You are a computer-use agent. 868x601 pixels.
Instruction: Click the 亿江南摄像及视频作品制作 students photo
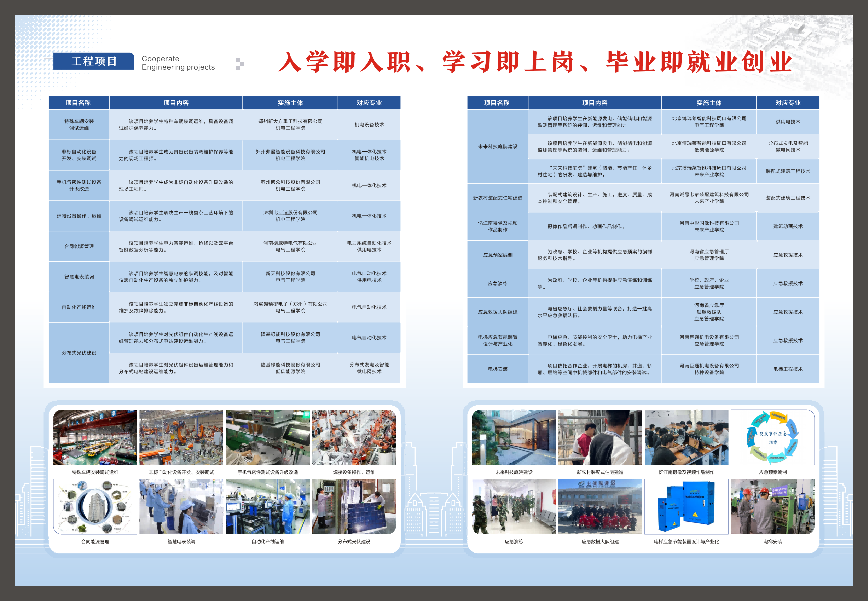click(x=686, y=437)
